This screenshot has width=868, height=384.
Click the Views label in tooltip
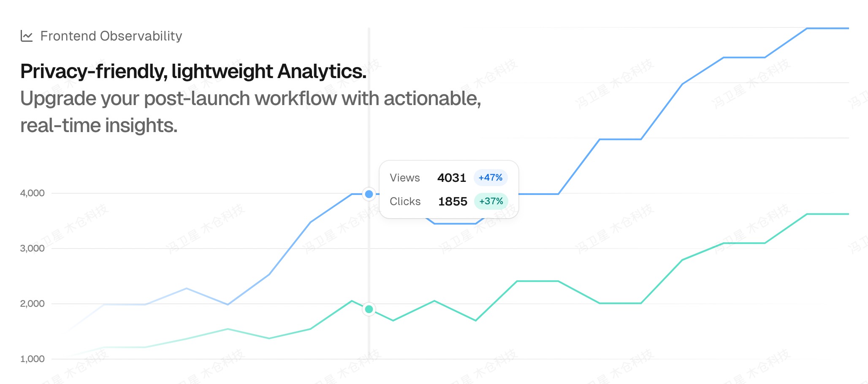[x=404, y=178]
